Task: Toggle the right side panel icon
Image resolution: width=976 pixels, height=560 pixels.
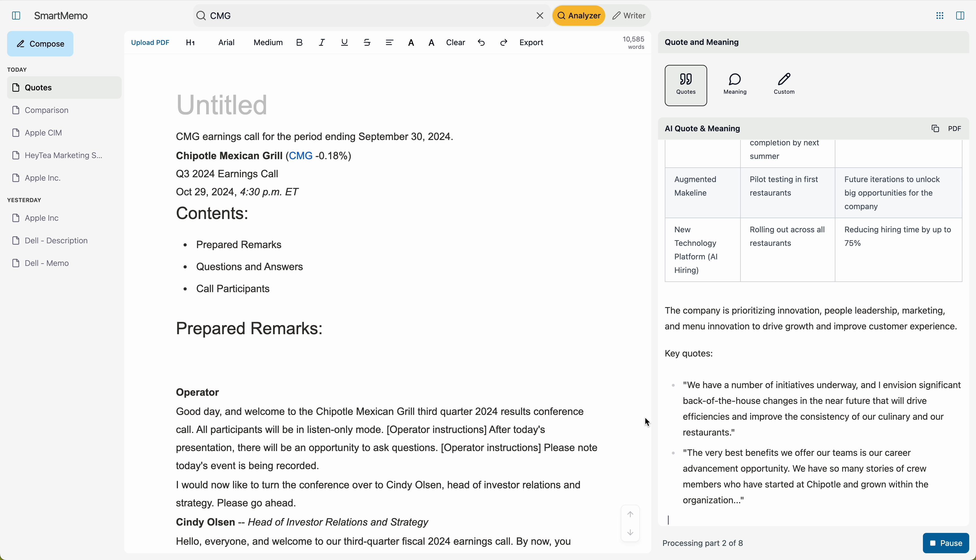Action: point(960,16)
